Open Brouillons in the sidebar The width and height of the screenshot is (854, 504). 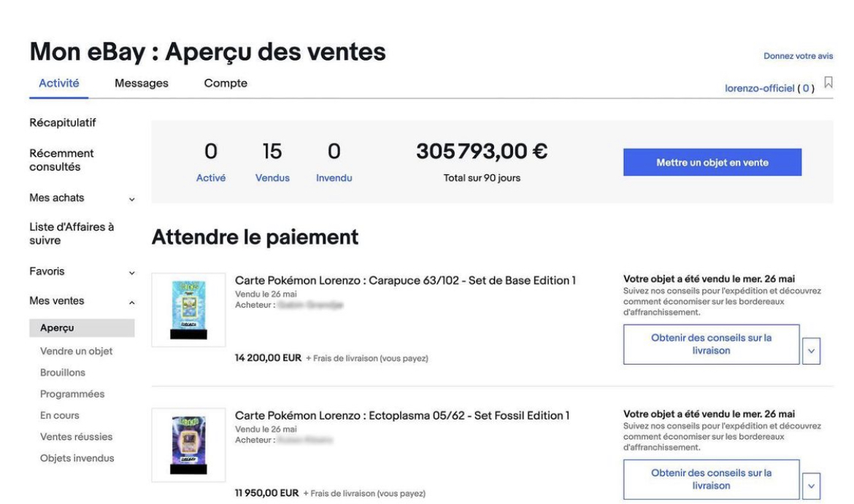[x=63, y=372]
